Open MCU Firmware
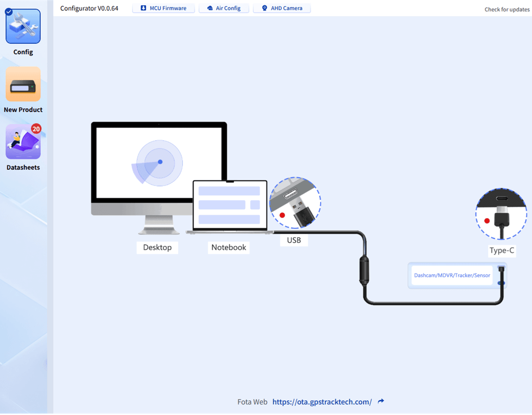This screenshot has height=415, width=532. point(163,8)
